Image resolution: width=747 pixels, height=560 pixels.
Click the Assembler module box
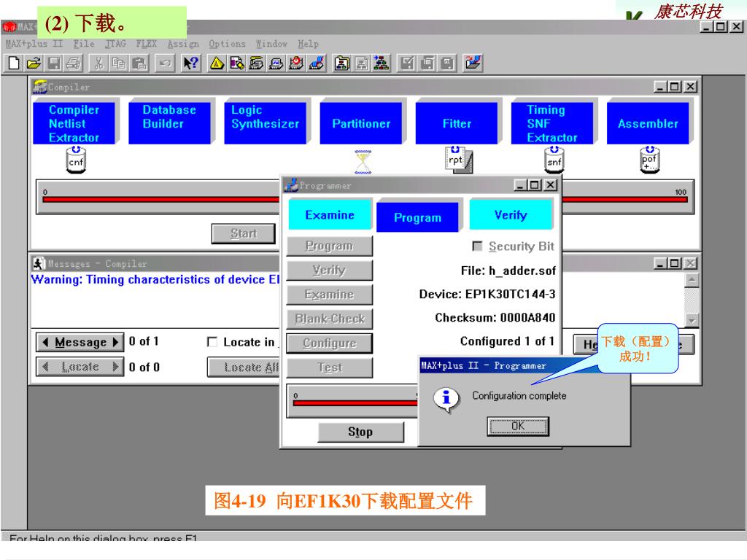click(x=648, y=123)
